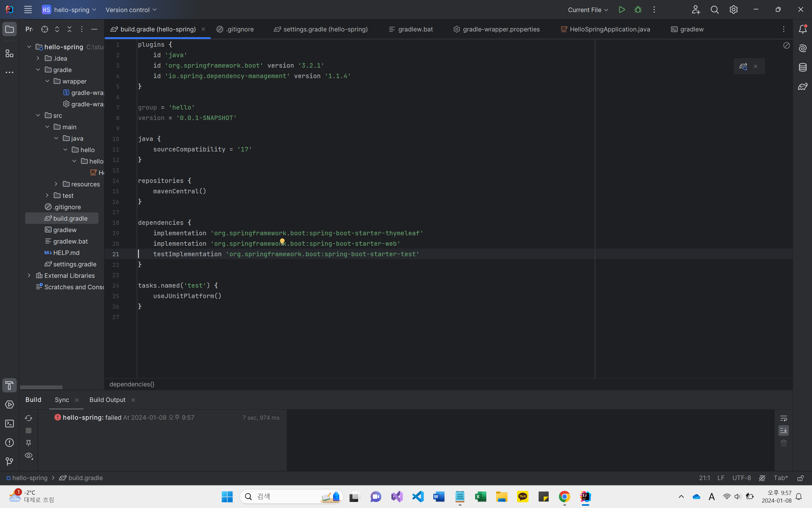Open Search Everywhere magnifier
This screenshot has width=812, height=508.
coord(715,10)
